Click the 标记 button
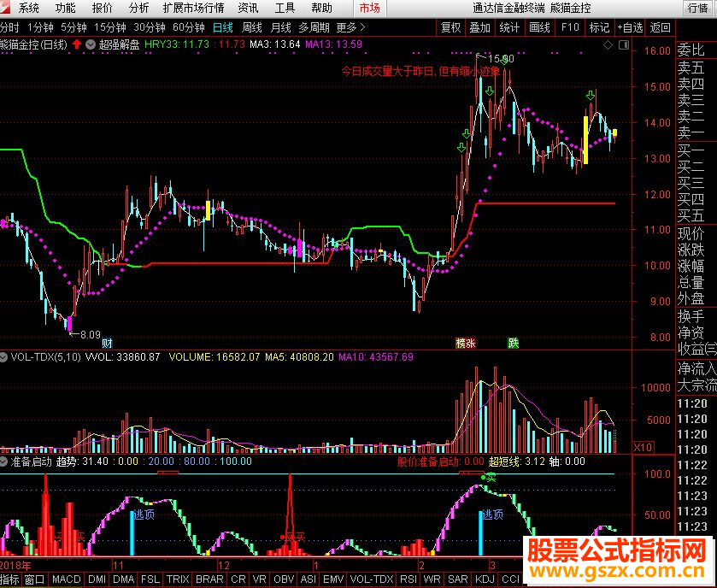Image resolution: width=717 pixels, height=588 pixels. [599, 28]
